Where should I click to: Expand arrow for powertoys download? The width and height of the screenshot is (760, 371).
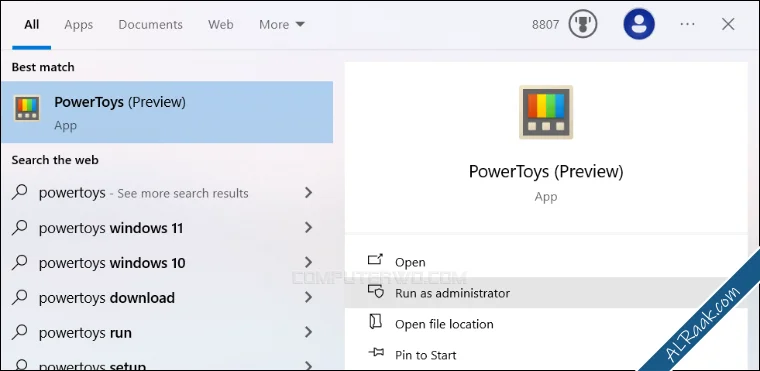pyautogui.click(x=308, y=297)
